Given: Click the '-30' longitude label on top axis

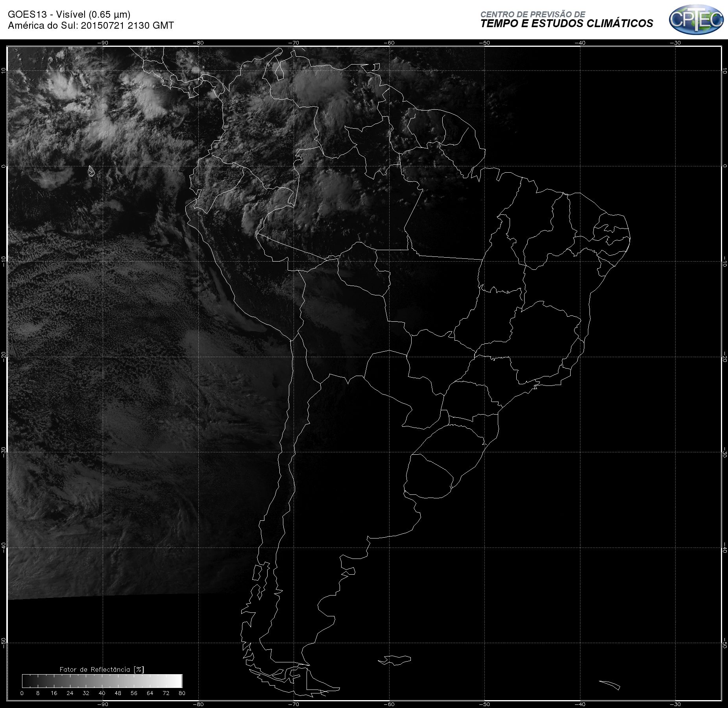Looking at the screenshot, I should point(675,43).
